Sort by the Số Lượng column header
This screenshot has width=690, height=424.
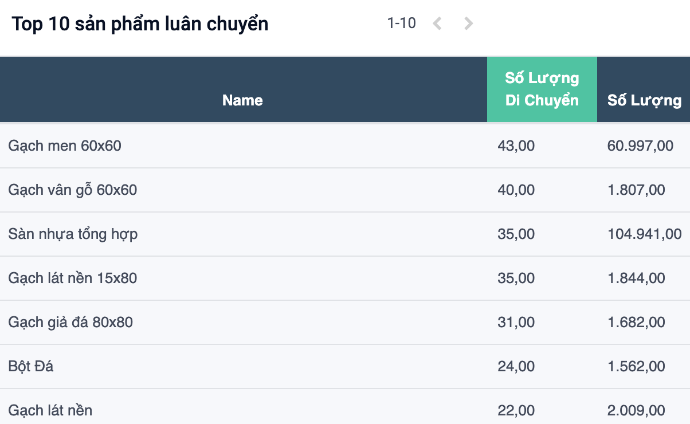pyautogui.click(x=644, y=100)
